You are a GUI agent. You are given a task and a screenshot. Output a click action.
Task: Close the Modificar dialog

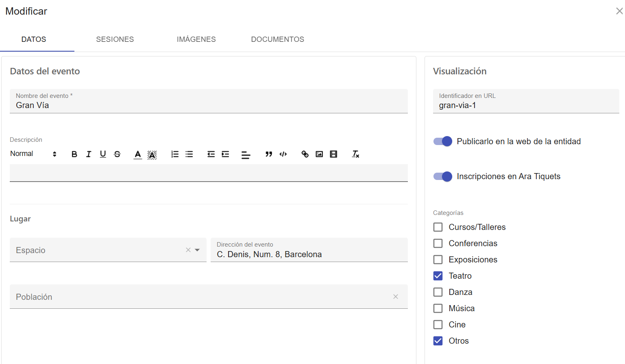click(619, 11)
